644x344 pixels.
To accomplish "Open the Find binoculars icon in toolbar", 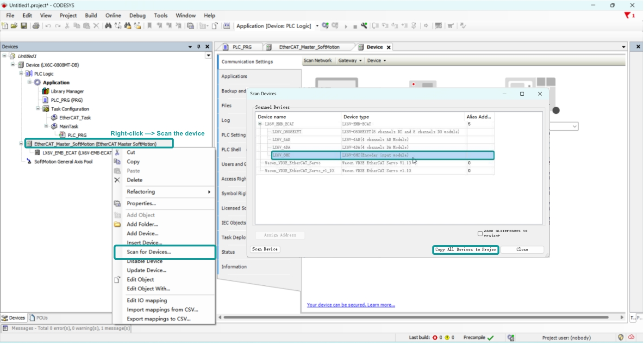I will [108, 26].
